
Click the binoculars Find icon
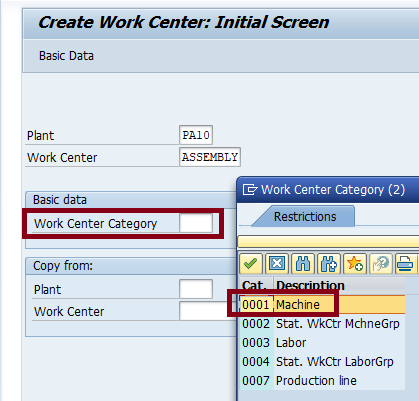click(303, 264)
